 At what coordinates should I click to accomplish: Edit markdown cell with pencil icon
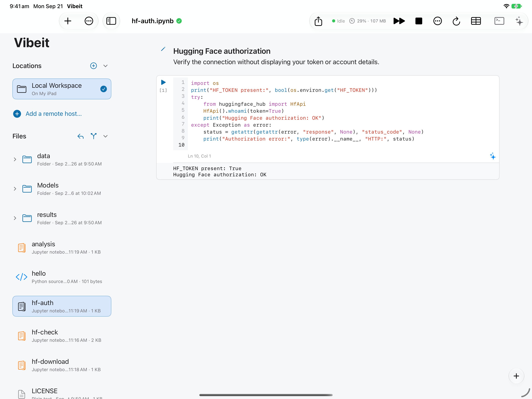[x=163, y=49]
